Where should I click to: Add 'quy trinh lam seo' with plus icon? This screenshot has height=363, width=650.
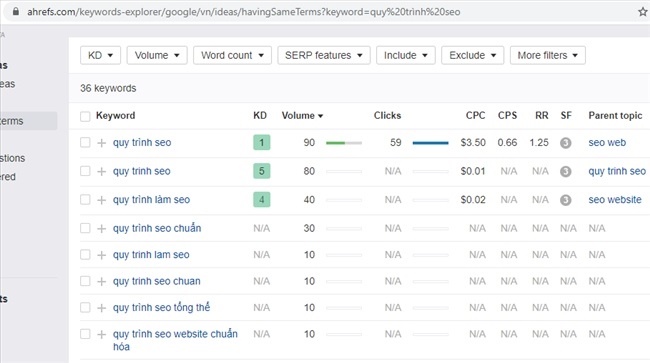[102, 255]
